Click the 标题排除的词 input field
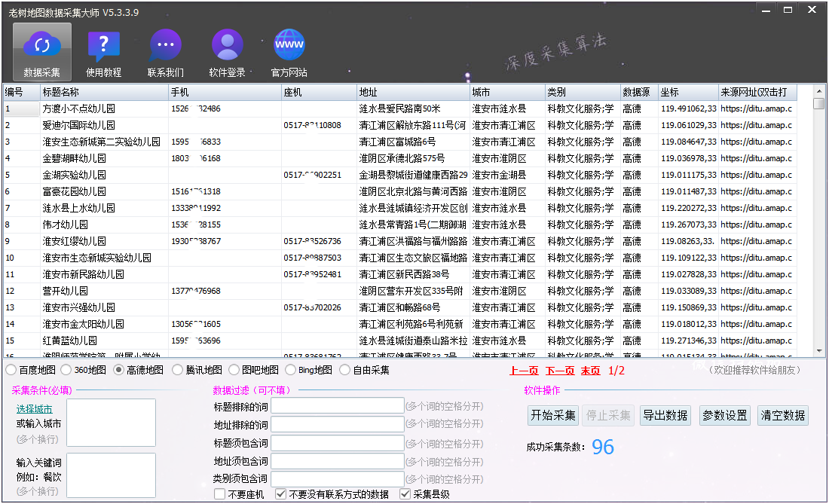Viewport: 829px width, 504px height. coord(338,406)
